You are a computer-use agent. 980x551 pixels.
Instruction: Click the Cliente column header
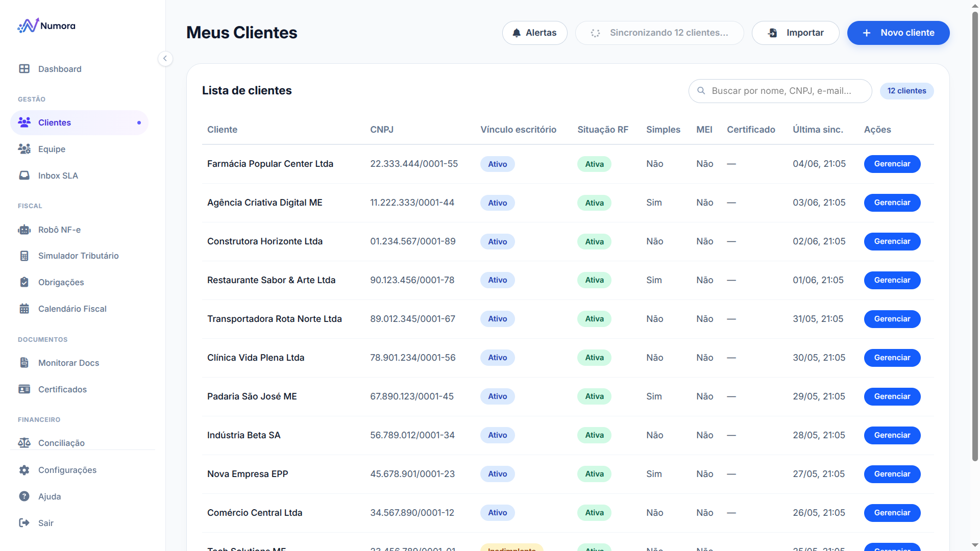222,130
